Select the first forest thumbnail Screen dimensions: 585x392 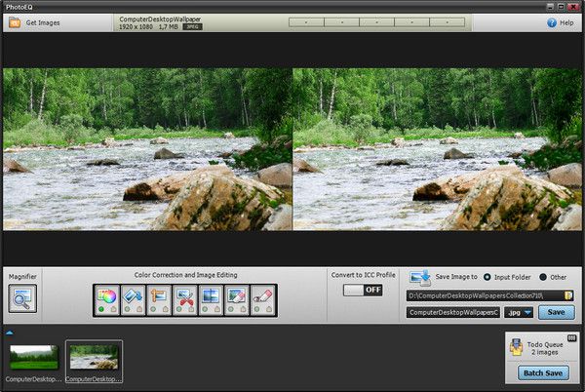[34, 357]
